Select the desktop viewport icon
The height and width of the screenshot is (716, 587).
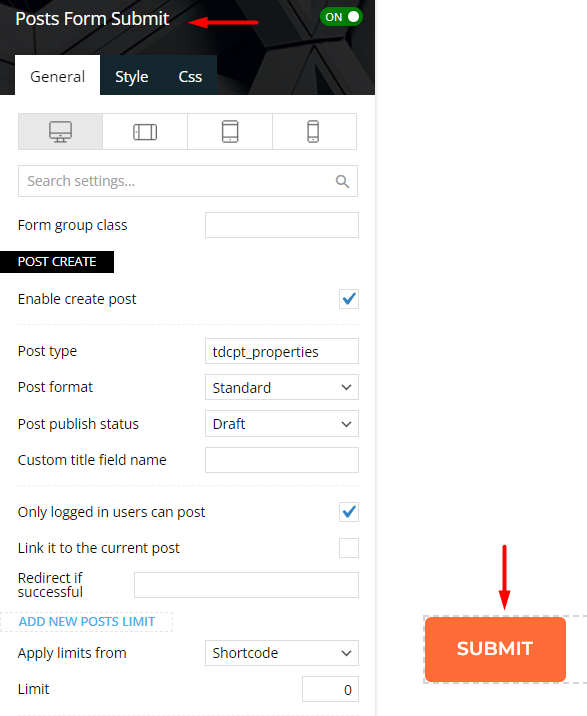tap(60, 132)
